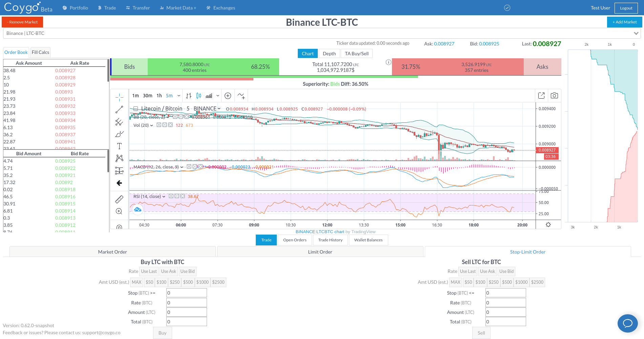
Task: Switch to the Fill Calcs tab
Action: tap(40, 52)
